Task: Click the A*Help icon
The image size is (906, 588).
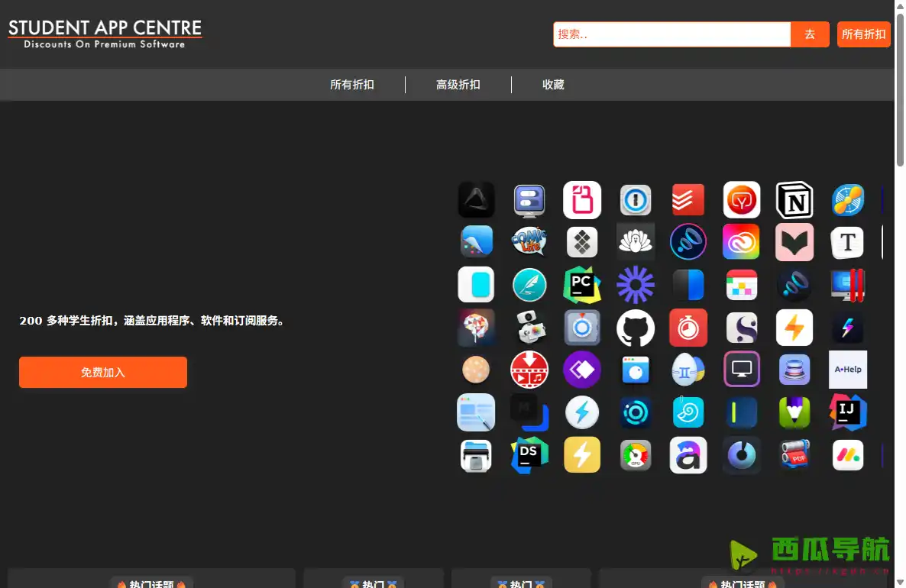Action: pos(848,370)
